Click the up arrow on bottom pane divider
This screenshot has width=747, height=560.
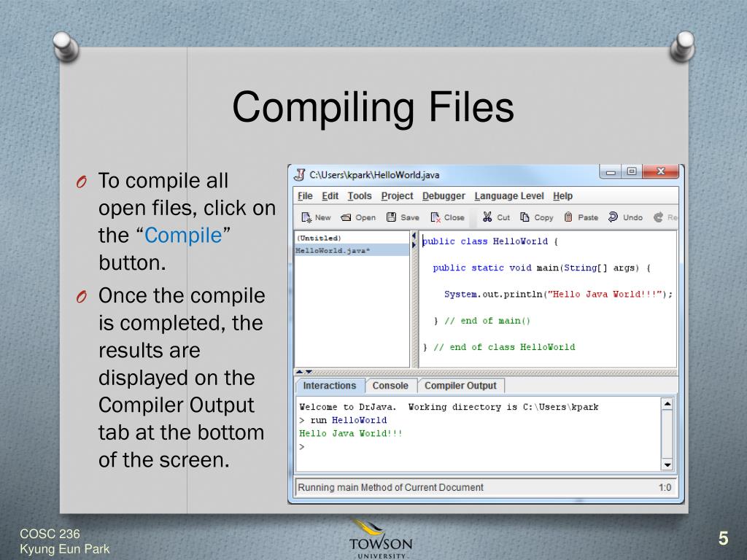click(300, 372)
